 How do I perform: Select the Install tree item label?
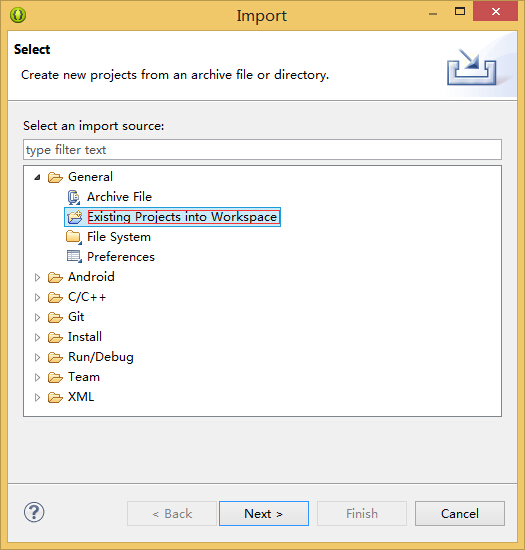85,337
